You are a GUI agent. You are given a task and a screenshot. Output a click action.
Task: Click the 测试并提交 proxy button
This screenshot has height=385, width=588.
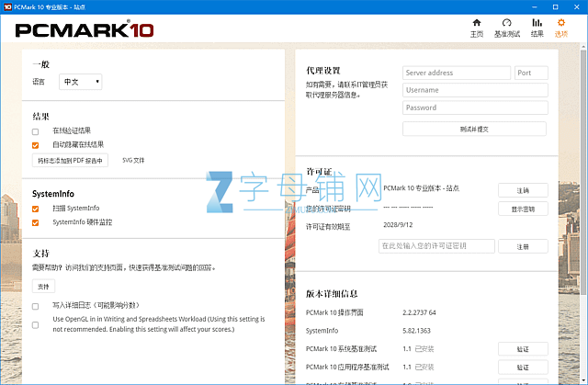pyautogui.click(x=474, y=129)
